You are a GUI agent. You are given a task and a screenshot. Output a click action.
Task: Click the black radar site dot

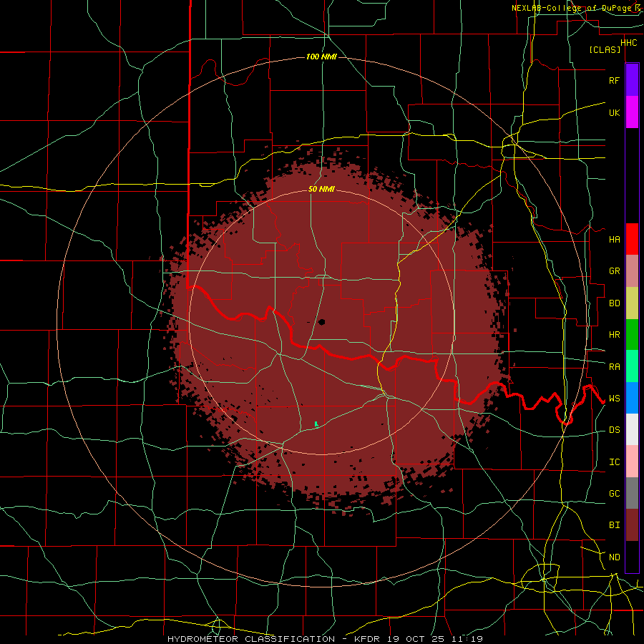[321, 322]
